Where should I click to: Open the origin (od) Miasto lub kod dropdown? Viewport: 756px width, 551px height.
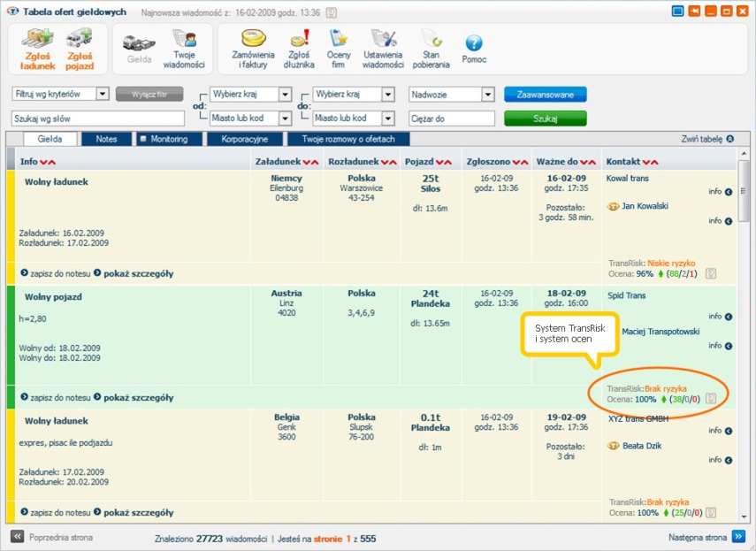click(x=285, y=119)
